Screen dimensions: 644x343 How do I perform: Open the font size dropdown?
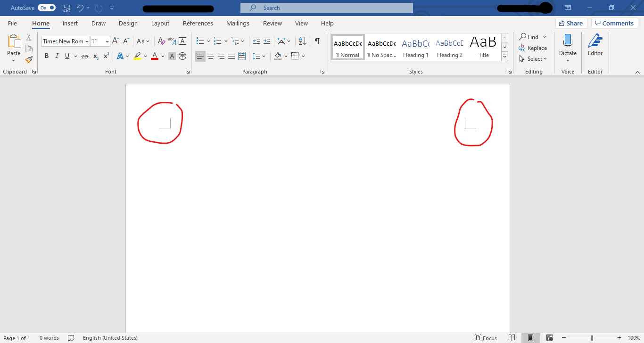[107, 41]
